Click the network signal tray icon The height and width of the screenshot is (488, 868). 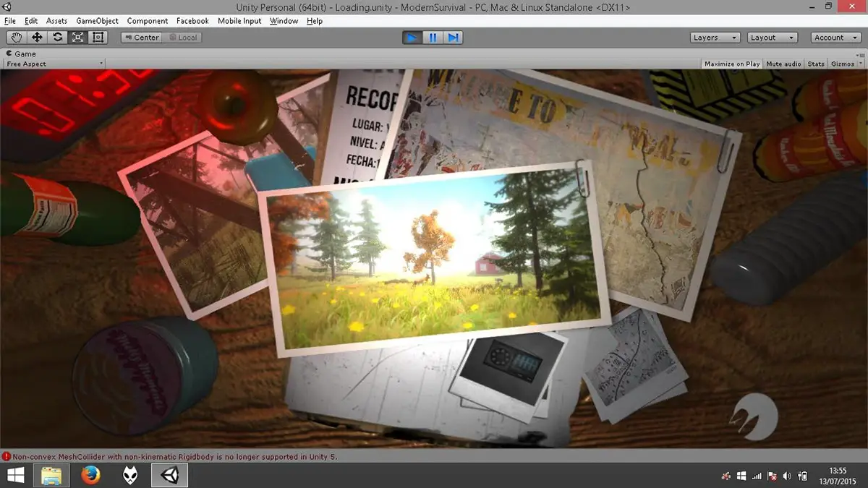tap(757, 476)
